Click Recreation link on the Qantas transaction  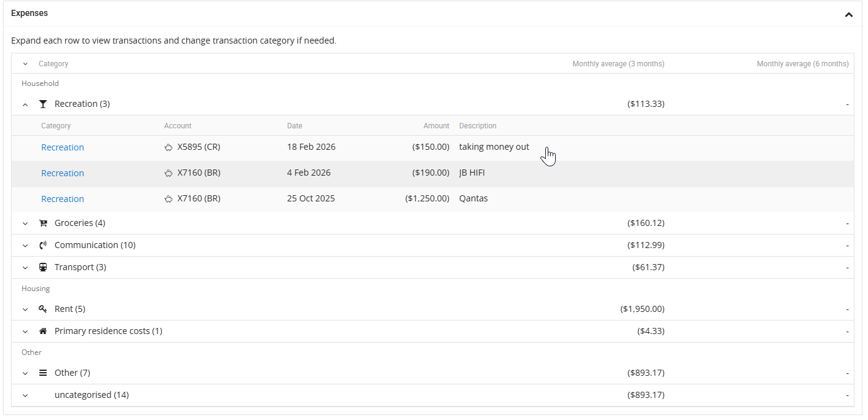pos(62,199)
